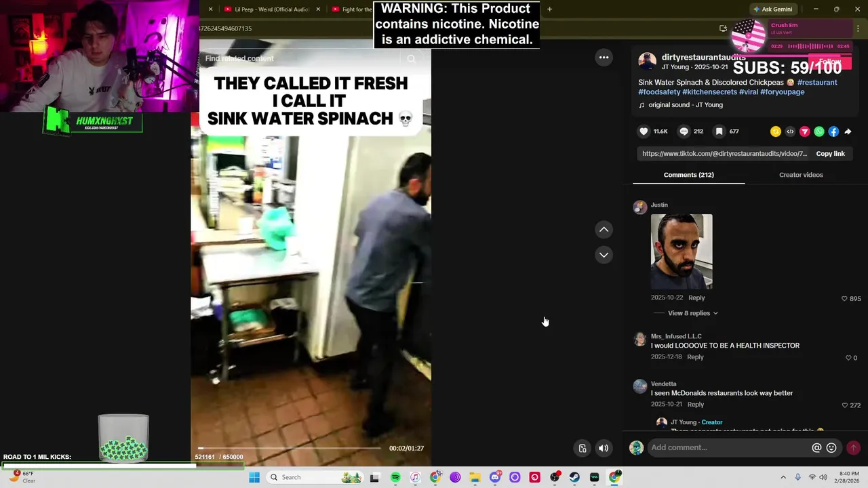Open Justin's image comment photo
The height and width of the screenshot is (488, 868).
[x=682, y=251]
